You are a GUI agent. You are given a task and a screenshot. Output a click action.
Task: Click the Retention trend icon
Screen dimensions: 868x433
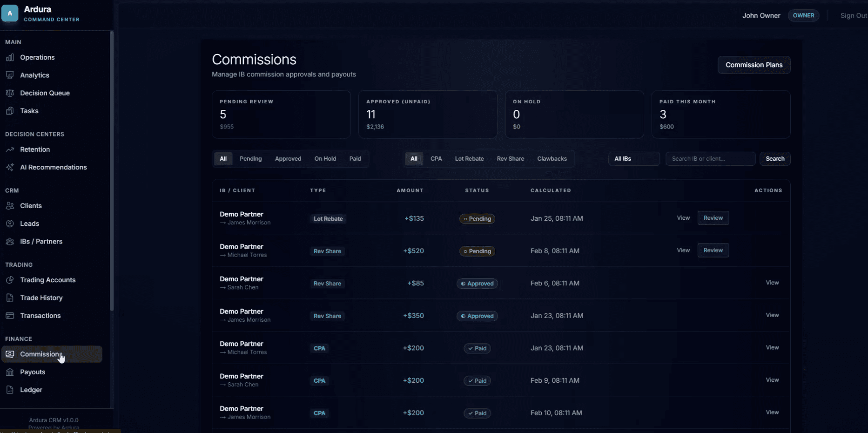pyautogui.click(x=10, y=149)
